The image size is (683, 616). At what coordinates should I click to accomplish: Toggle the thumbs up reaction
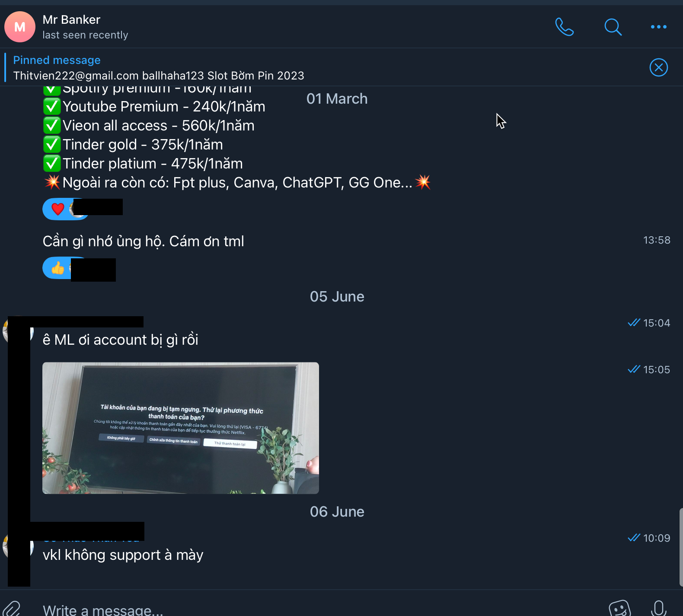[57, 268]
